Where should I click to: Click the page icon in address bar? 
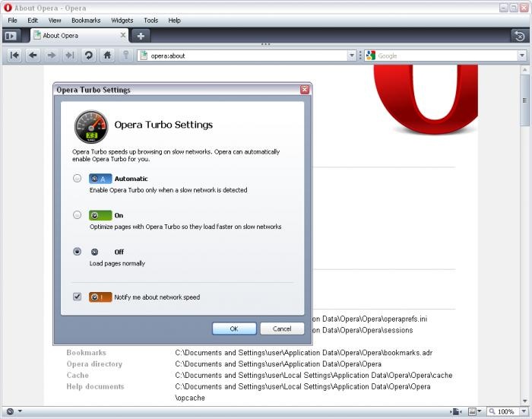[144, 56]
